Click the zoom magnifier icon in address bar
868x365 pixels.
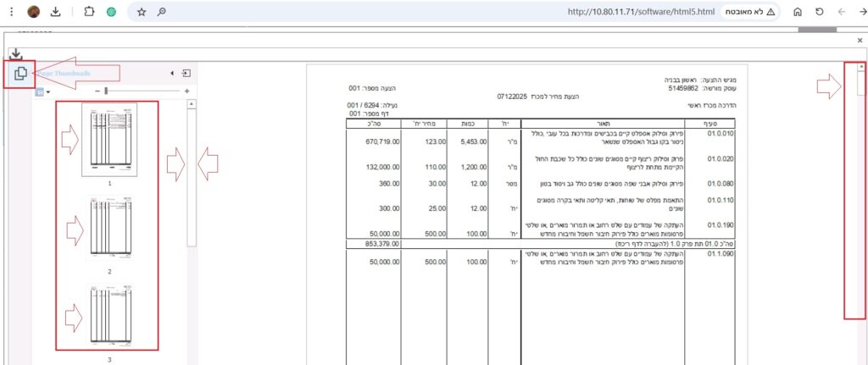click(x=161, y=13)
